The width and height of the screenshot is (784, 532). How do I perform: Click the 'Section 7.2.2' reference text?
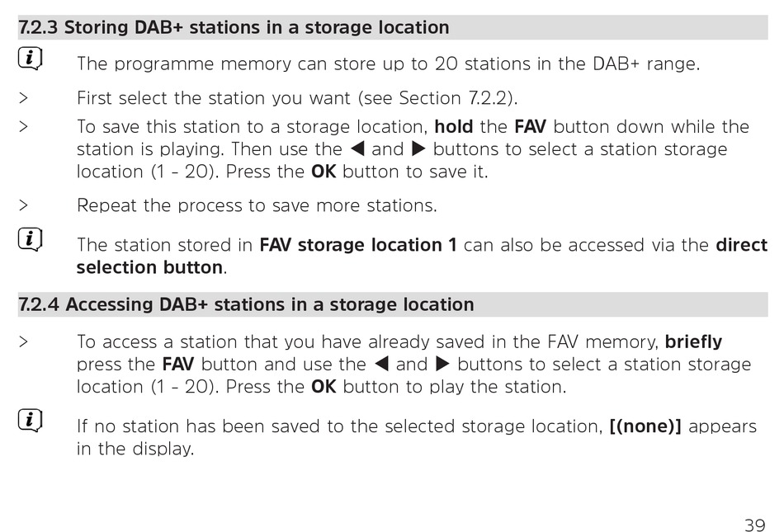453,98
